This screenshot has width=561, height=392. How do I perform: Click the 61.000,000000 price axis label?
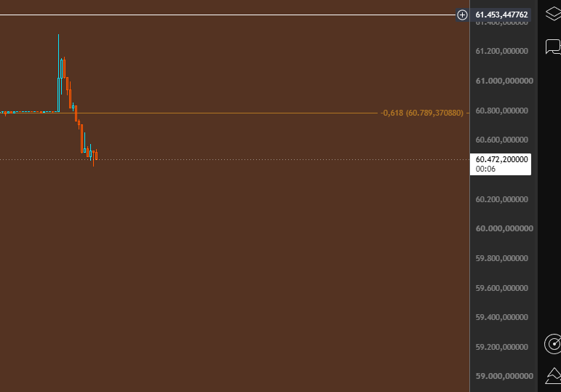[504, 81]
